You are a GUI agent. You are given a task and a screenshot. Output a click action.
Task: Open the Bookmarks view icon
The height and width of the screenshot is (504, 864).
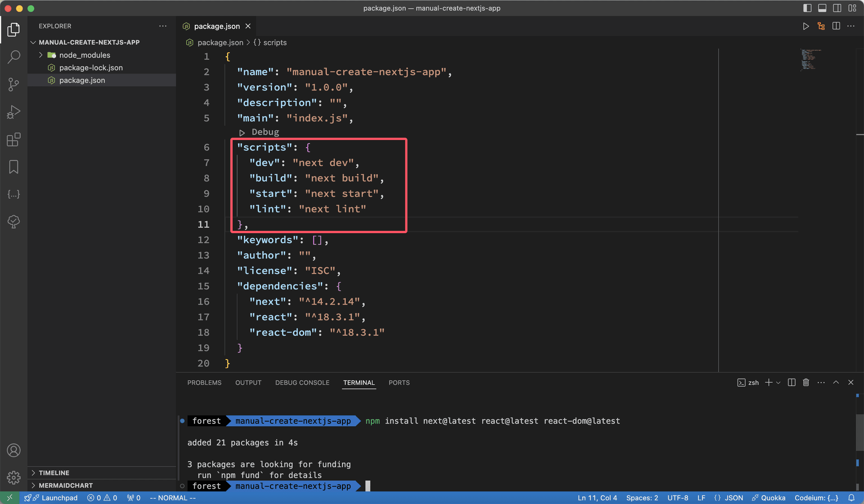(x=13, y=167)
